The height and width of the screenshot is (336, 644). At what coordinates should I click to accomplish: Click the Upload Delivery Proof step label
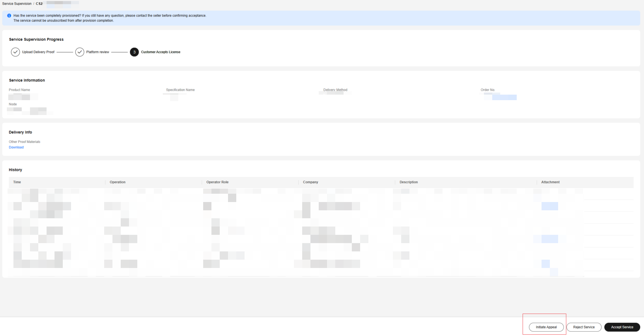(38, 52)
